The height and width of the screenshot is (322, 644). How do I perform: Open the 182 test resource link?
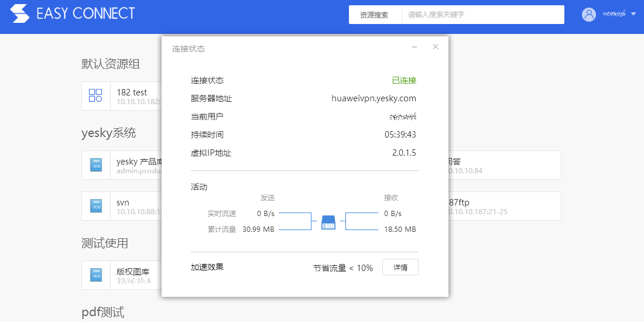[x=132, y=93]
